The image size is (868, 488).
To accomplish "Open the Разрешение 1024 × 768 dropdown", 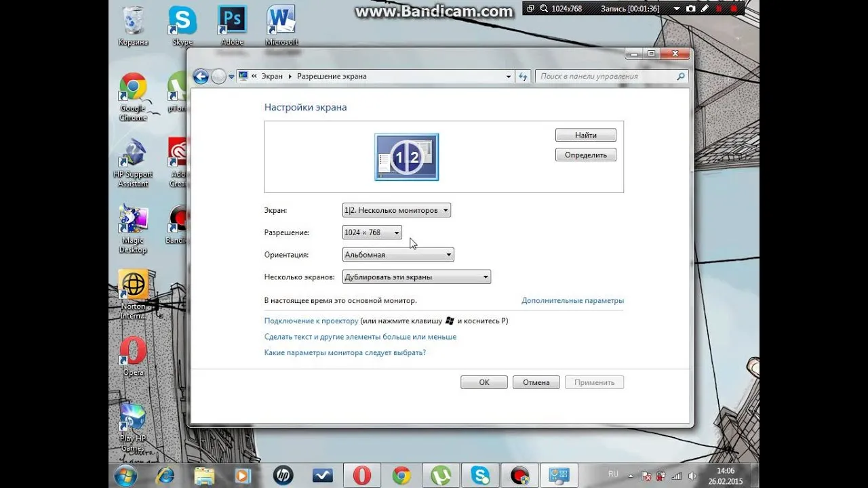I will click(x=372, y=232).
